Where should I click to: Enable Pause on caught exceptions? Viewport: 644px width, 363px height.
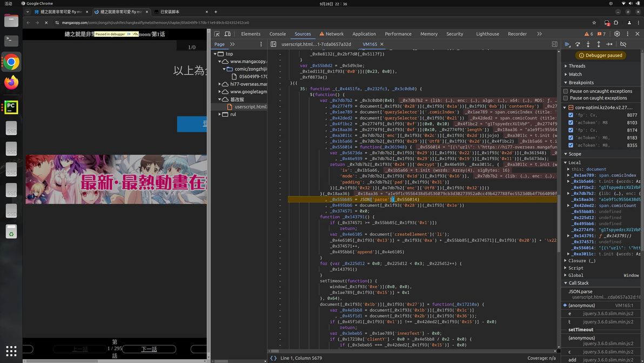tap(566, 98)
